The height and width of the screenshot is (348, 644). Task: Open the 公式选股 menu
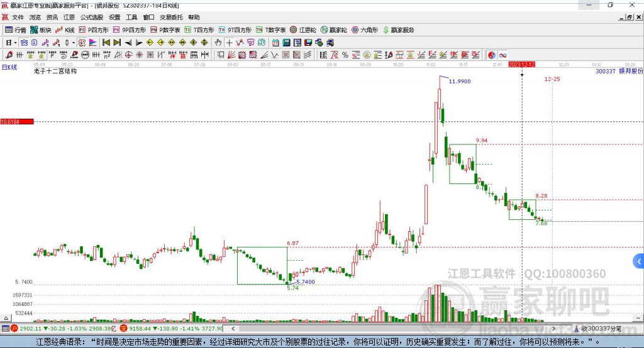pyautogui.click(x=92, y=17)
